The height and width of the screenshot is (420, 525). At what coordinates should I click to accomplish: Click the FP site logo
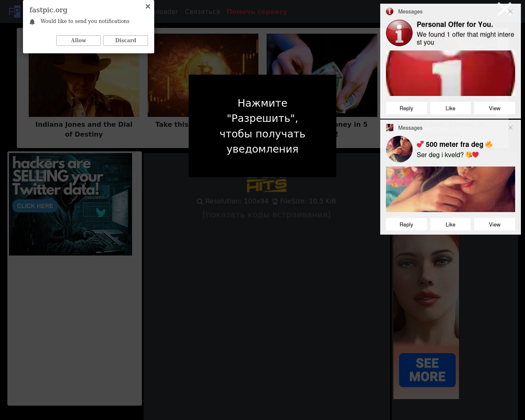[14, 11]
